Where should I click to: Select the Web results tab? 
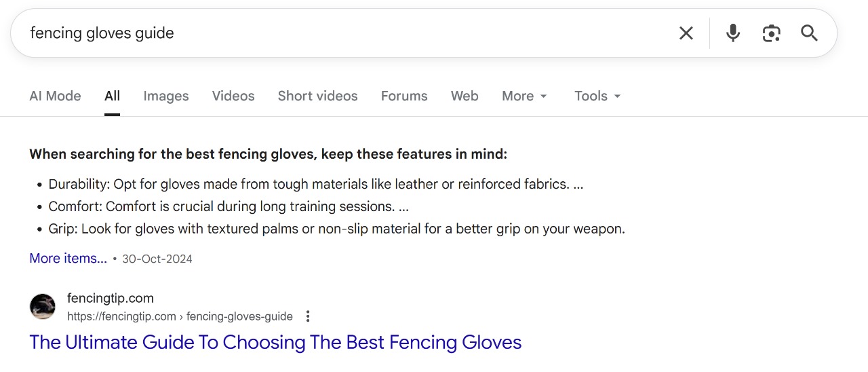point(465,96)
